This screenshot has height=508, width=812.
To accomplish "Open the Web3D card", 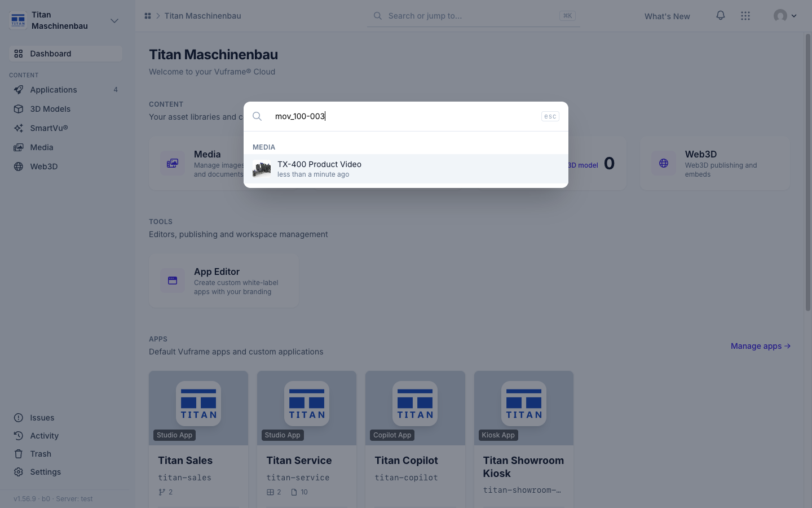I will (x=715, y=163).
